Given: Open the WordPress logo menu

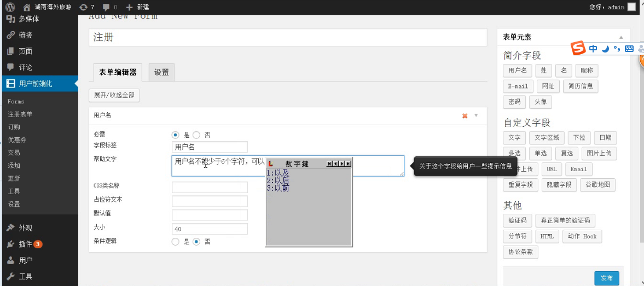Looking at the screenshot, I should [x=10, y=7].
